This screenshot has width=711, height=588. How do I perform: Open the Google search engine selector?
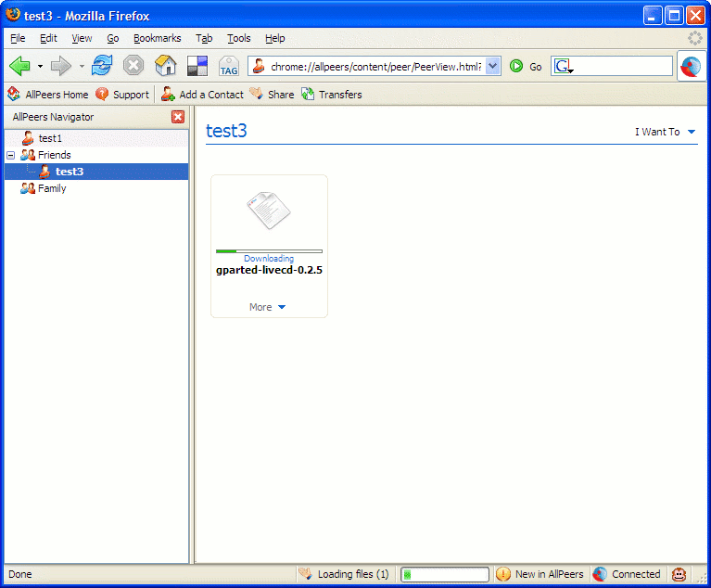(564, 66)
